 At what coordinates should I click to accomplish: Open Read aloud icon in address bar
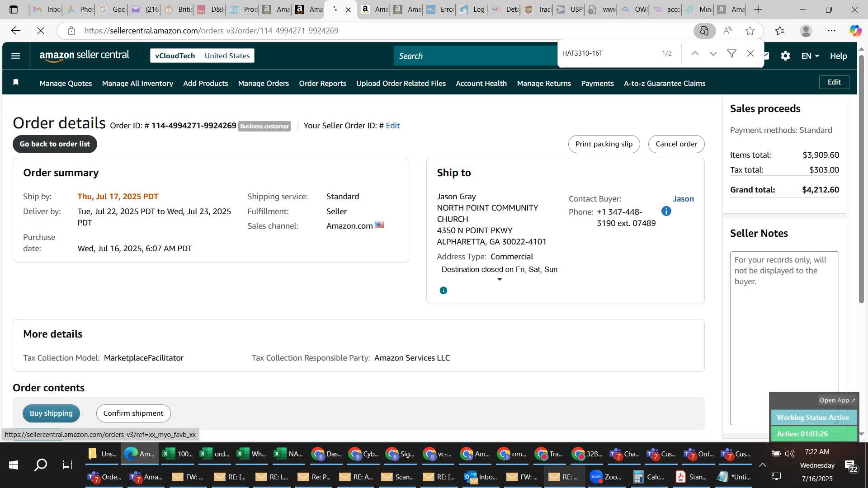click(727, 31)
